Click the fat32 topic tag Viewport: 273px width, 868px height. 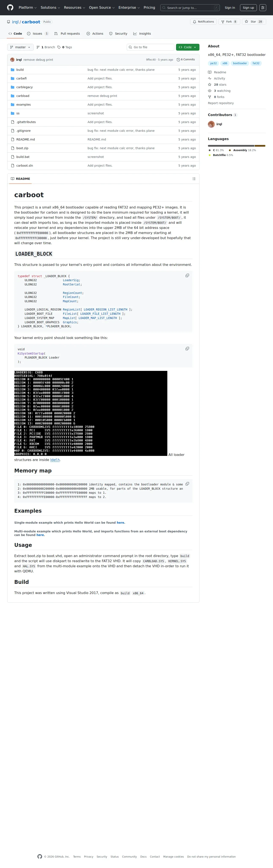(x=256, y=63)
